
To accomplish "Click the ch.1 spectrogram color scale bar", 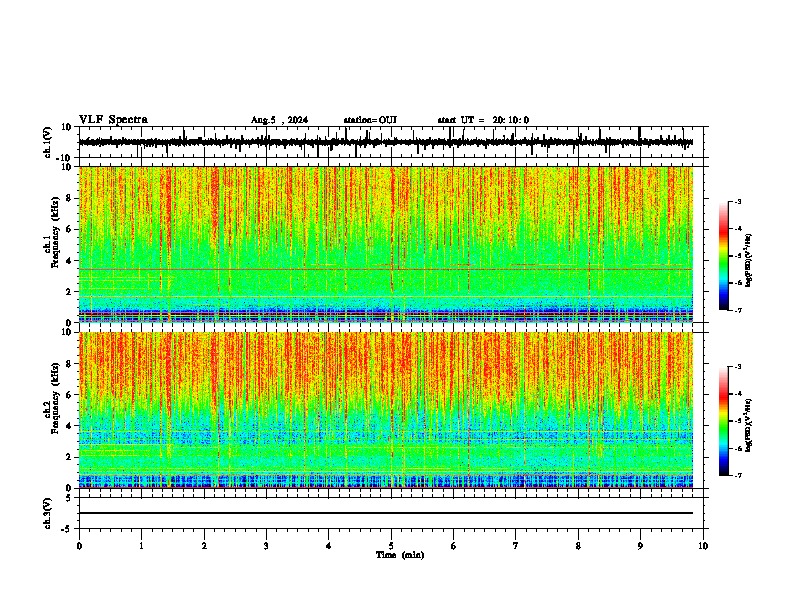I will tap(724, 256).
